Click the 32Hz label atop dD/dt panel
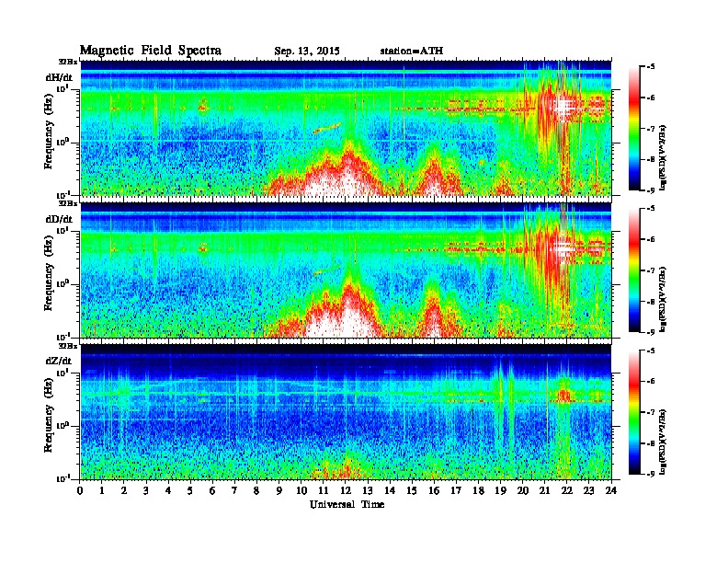The height and width of the screenshot is (563, 728). [68, 203]
